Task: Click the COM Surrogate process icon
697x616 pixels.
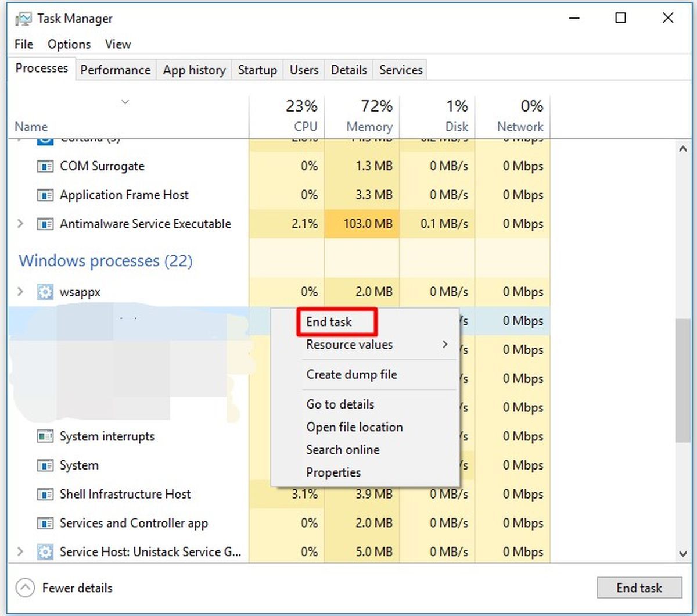Action: click(45, 166)
